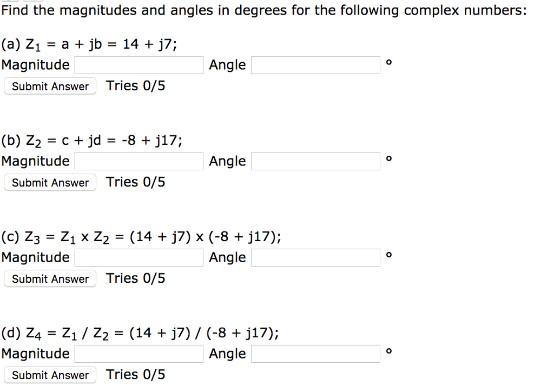Viewport: 554px width, 392px height.
Task: Submit the answer for Z1
Action: pyautogui.click(x=49, y=86)
